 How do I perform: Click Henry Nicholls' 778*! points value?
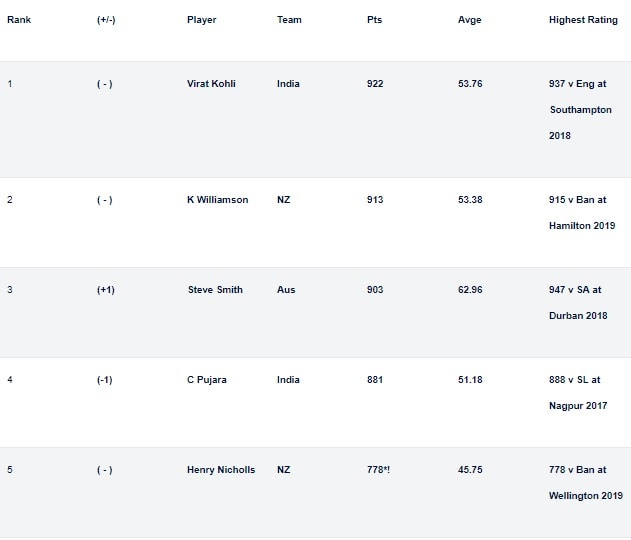click(378, 470)
